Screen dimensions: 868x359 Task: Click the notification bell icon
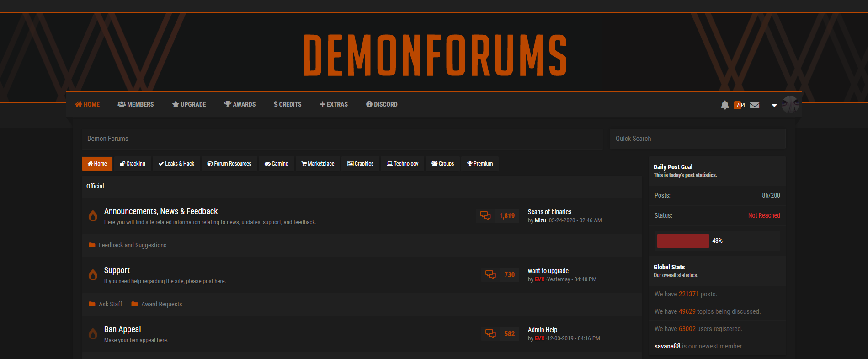(x=724, y=105)
